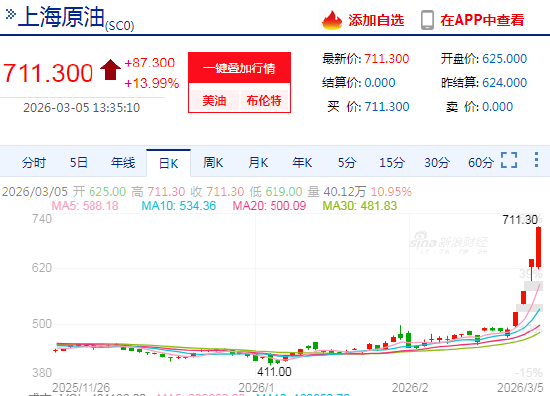The image size is (550, 396).
Task: Click 最新价 value 711.300
Action: pyautogui.click(x=387, y=59)
